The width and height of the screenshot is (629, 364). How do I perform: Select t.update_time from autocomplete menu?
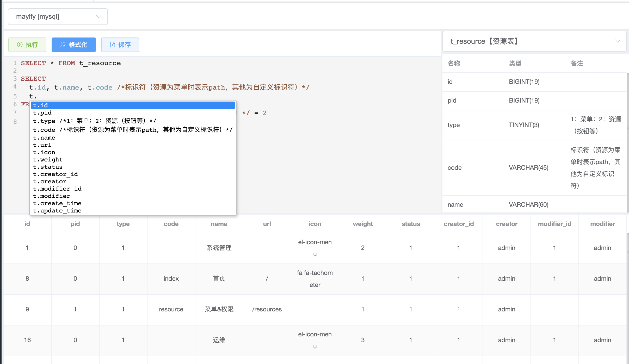(x=57, y=211)
